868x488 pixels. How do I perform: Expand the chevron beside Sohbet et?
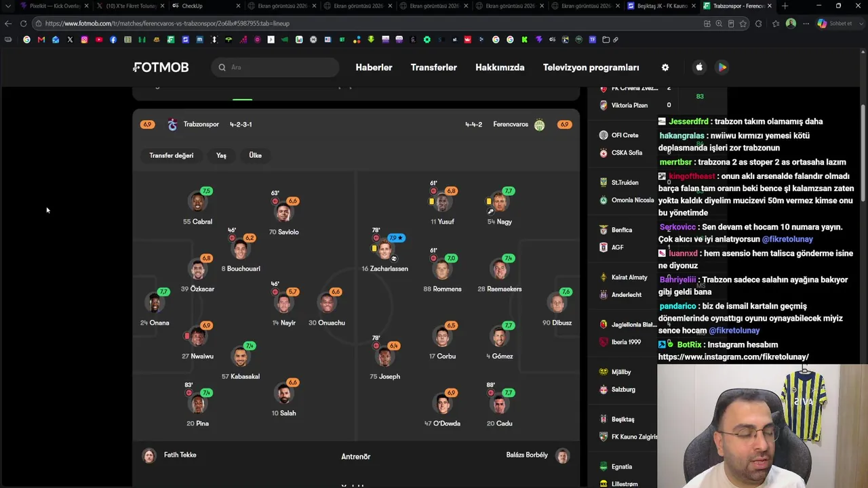coord(861,23)
